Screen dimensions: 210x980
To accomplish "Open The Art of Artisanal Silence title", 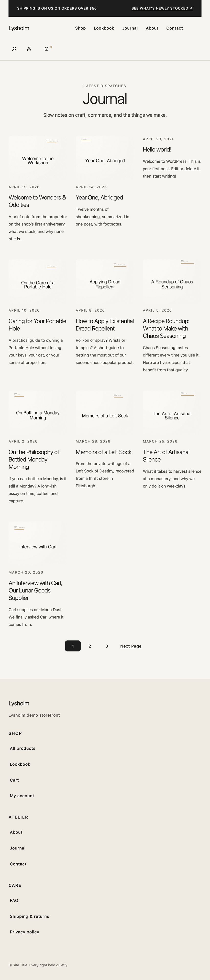I will pyautogui.click(x=166, y=455).
